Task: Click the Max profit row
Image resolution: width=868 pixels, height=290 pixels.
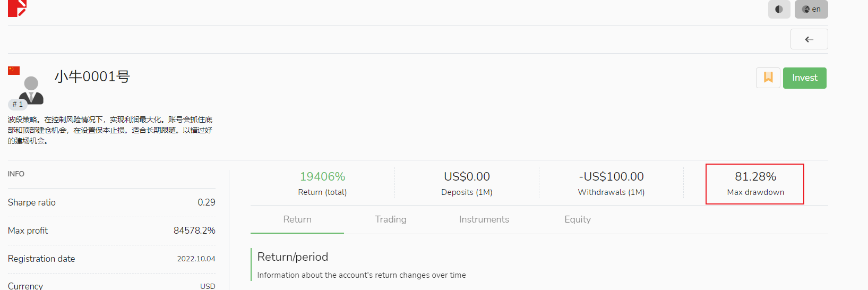Action: tap(111, 231)
